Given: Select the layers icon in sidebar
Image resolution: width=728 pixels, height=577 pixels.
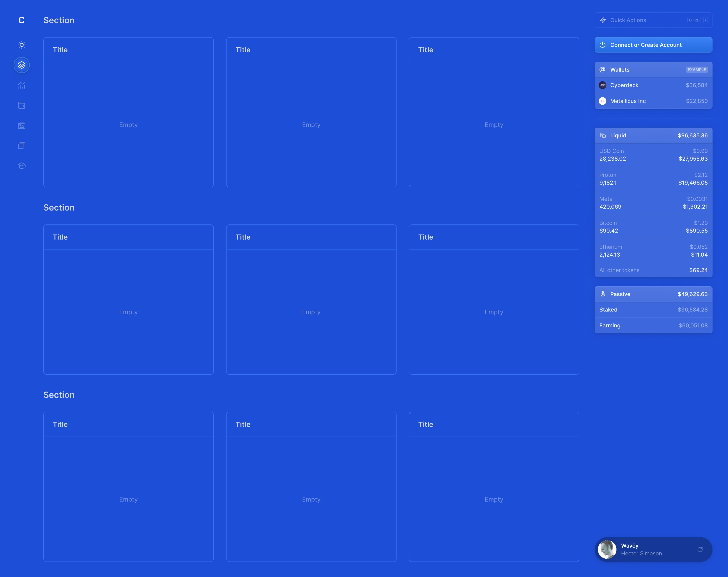Looking at the screenshot, I should (22, 65).
